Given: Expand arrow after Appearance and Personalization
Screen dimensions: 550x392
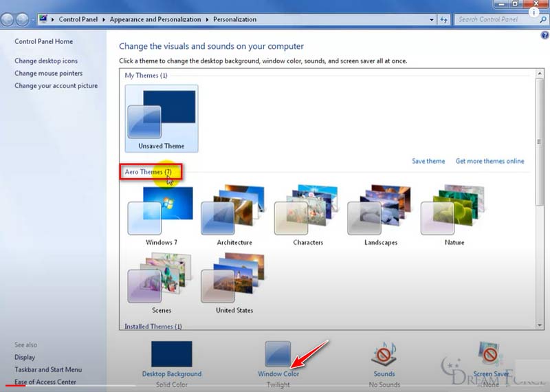Looking at the screenshot, I should (207, 20).
